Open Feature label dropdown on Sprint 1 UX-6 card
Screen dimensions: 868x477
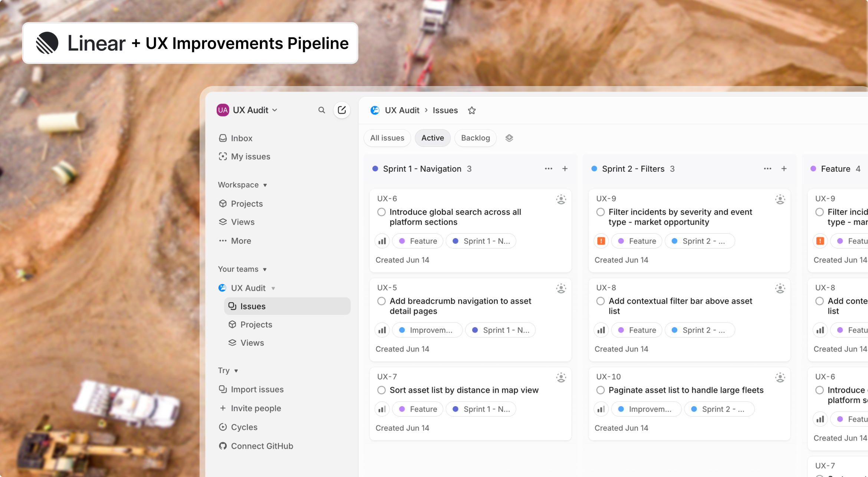click(418, 241)
